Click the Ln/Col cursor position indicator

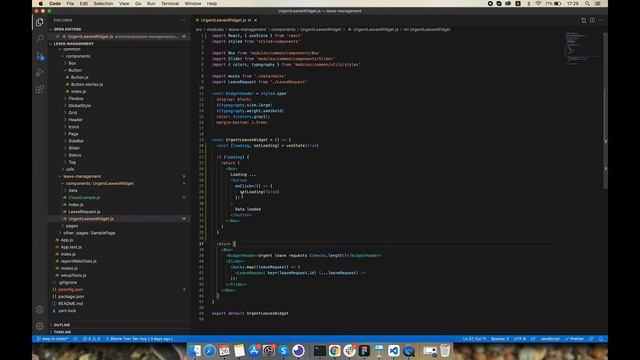coord(474,339)
